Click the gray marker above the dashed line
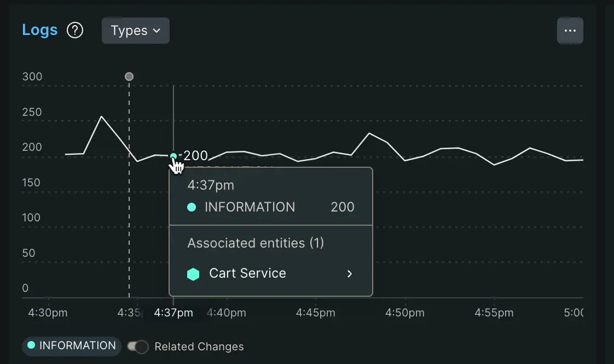The width and height of the screenshot is (614, 364). 129,77
